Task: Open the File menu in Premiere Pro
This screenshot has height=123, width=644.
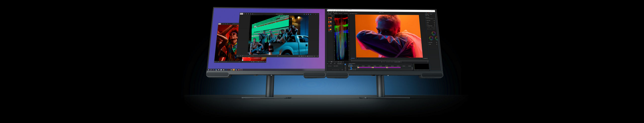Action: pos(327,11)
